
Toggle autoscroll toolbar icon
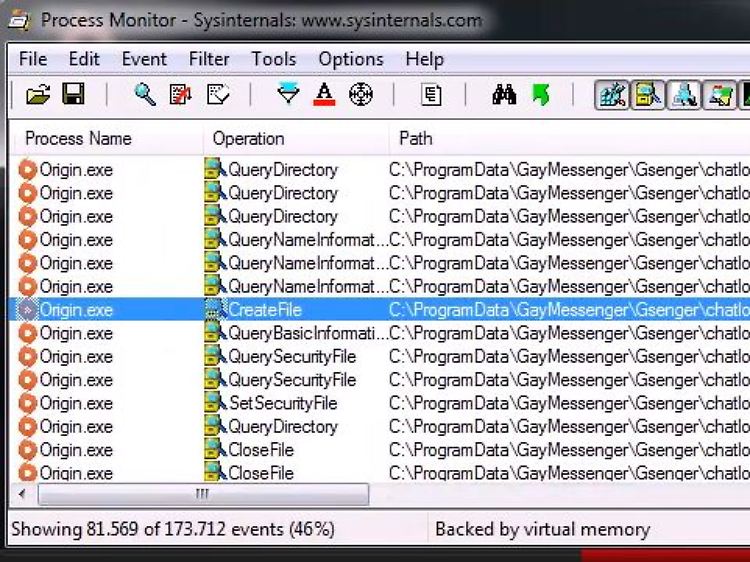(x=181, y=94)
